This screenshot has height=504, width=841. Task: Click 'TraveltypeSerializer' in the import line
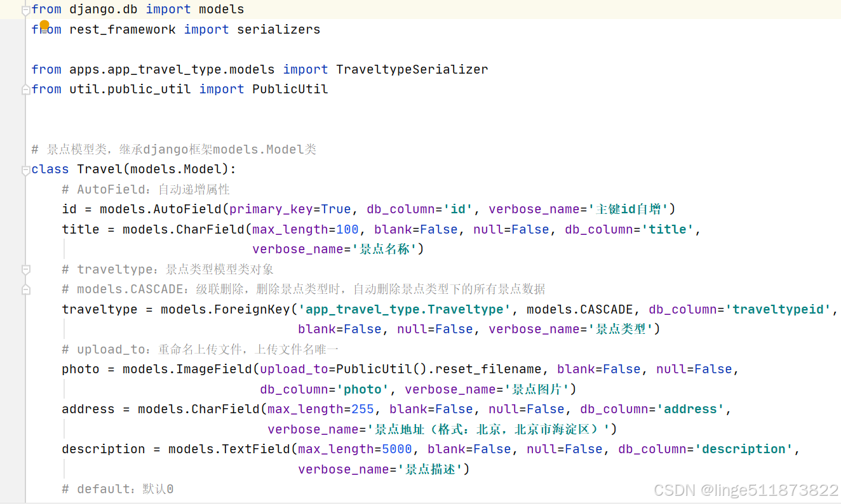pos(412,69)
